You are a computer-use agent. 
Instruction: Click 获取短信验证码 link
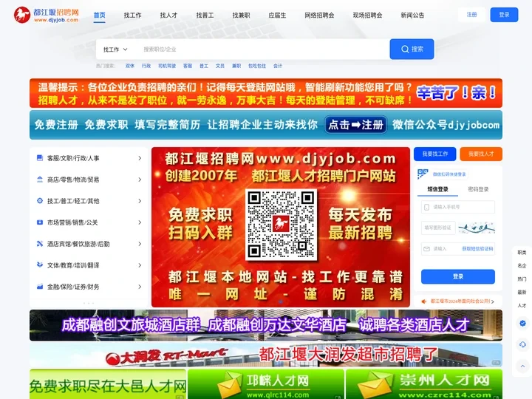477,249
